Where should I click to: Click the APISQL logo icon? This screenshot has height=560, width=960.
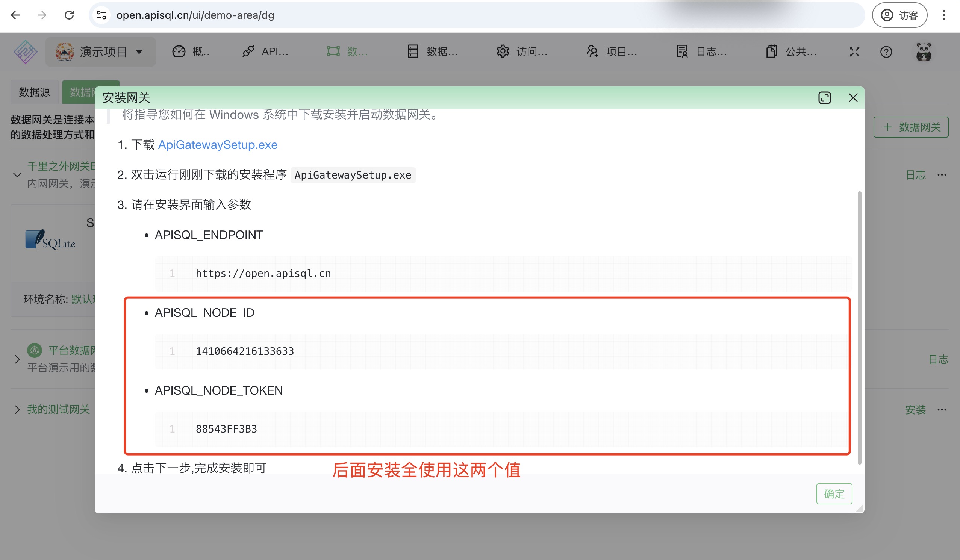[x=25, y=52]
